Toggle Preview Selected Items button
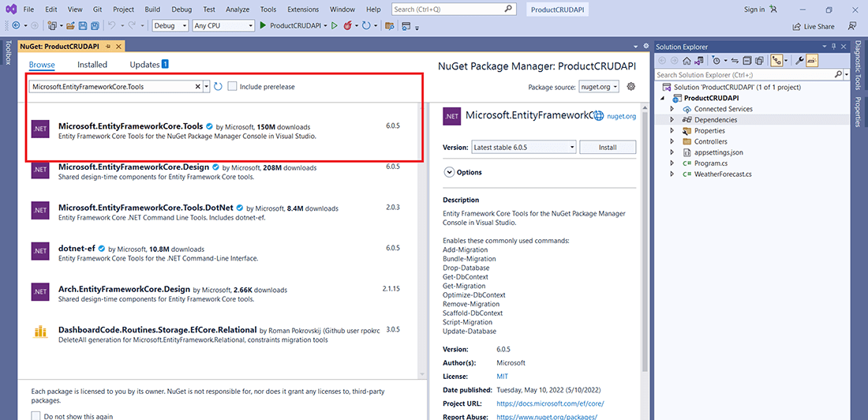 click(x=811, y=61)
